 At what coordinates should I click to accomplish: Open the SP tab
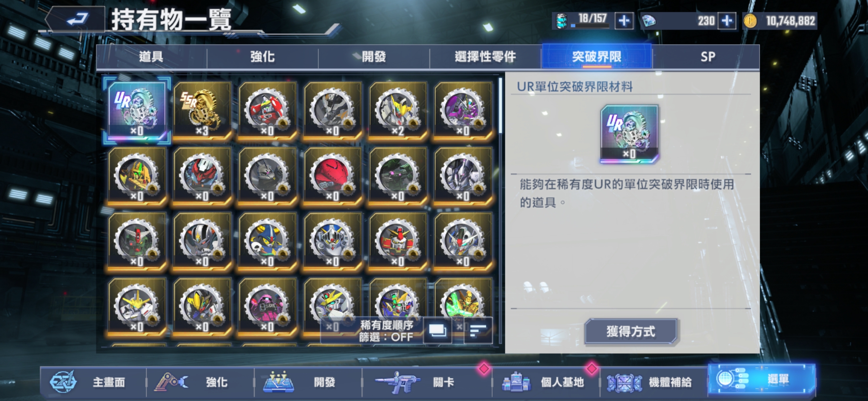click(x=707, y=57)
